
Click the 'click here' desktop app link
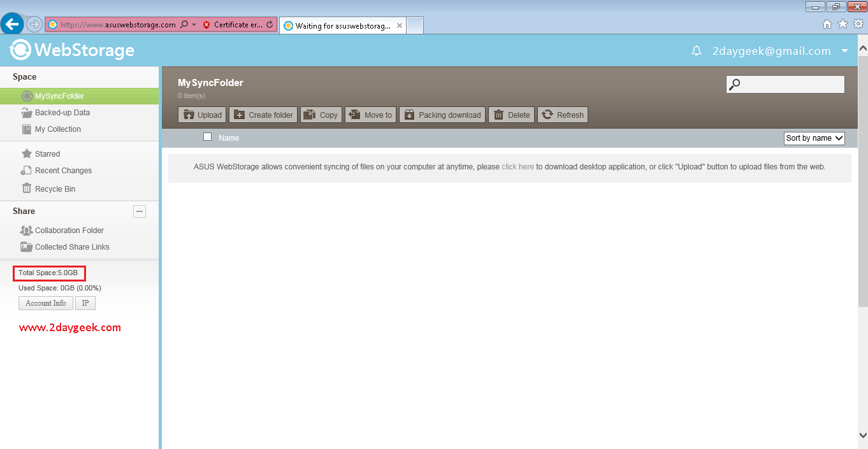click(x=517, y=167)
